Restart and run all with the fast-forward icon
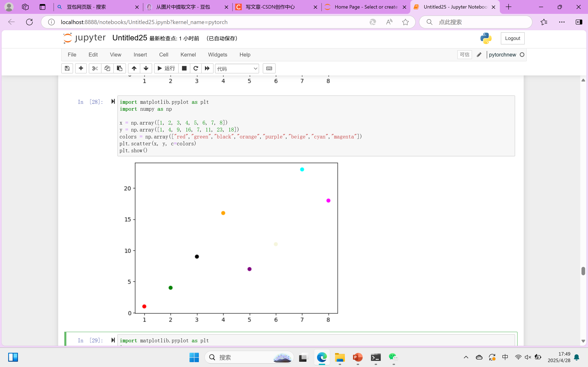Image resolution: width=588 pixels, height=367 pixels. tap(207, 69)
